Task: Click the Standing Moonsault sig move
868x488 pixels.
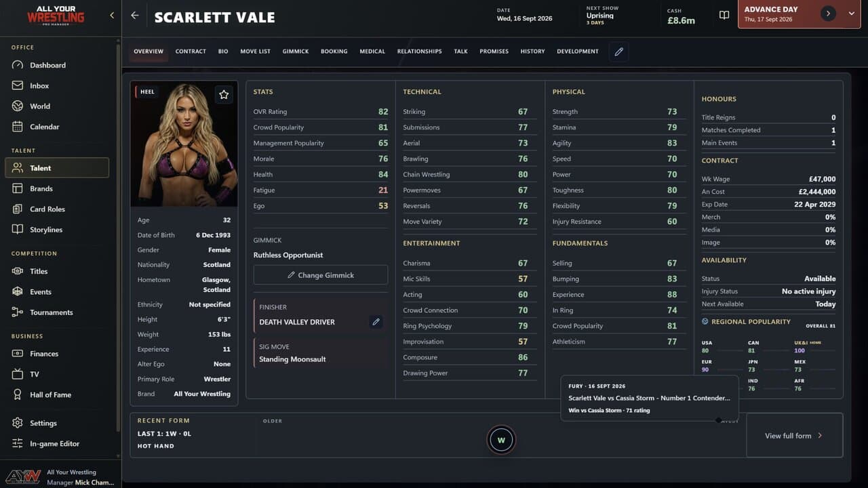Action: coord(321,353)
